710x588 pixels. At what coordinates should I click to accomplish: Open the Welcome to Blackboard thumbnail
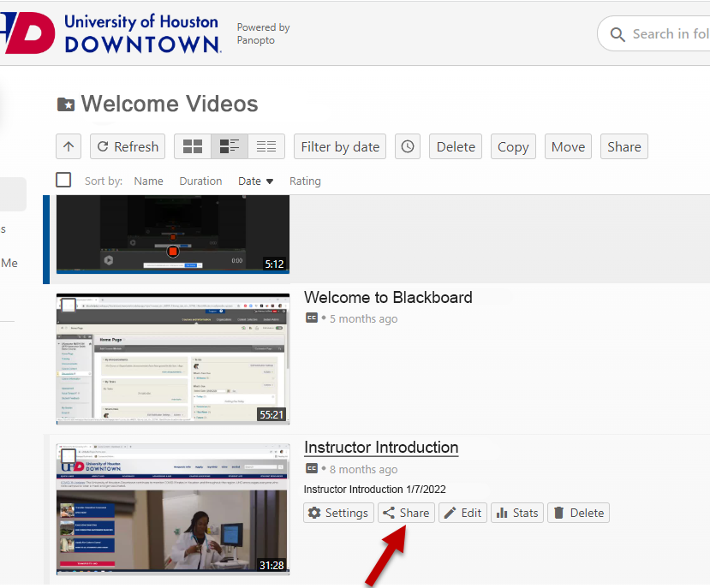pyautogui.click(x=173, y=359)
